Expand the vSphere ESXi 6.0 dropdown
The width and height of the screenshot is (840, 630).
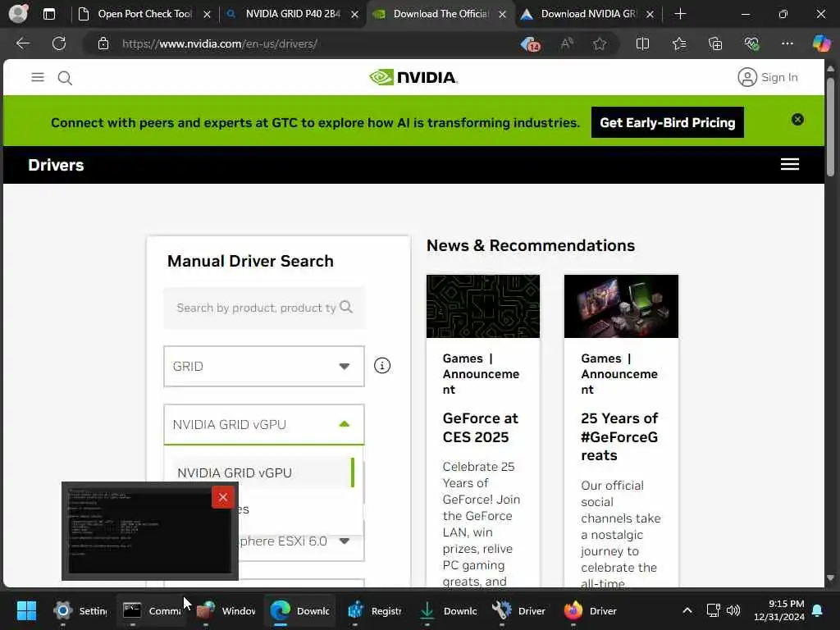pos(345,541)
